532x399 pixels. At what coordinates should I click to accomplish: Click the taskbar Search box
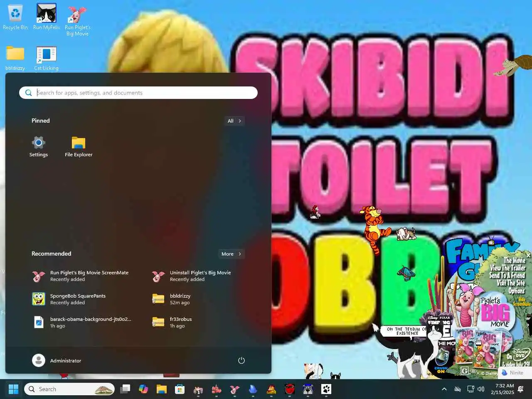coord(69,389)
